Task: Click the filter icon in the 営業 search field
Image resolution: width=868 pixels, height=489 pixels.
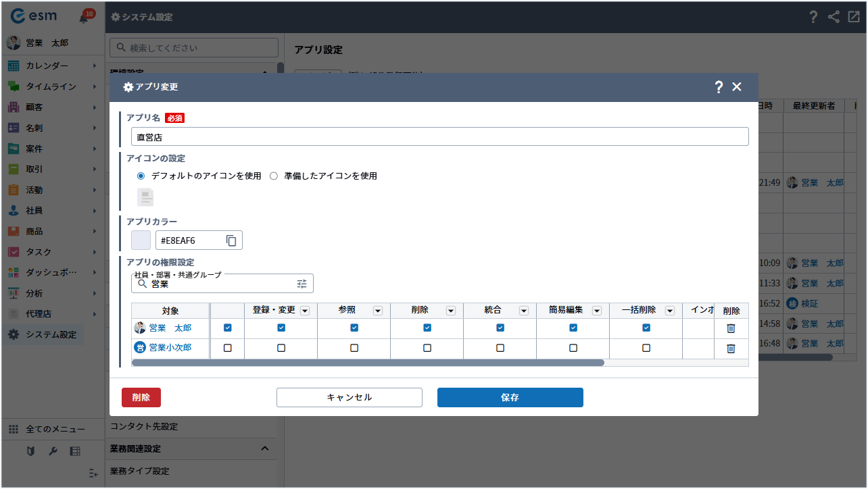Action: click(x=302, y=284)
